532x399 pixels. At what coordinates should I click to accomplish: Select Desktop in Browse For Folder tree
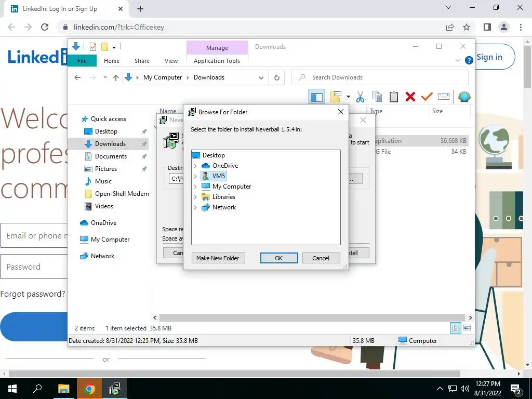214,155
